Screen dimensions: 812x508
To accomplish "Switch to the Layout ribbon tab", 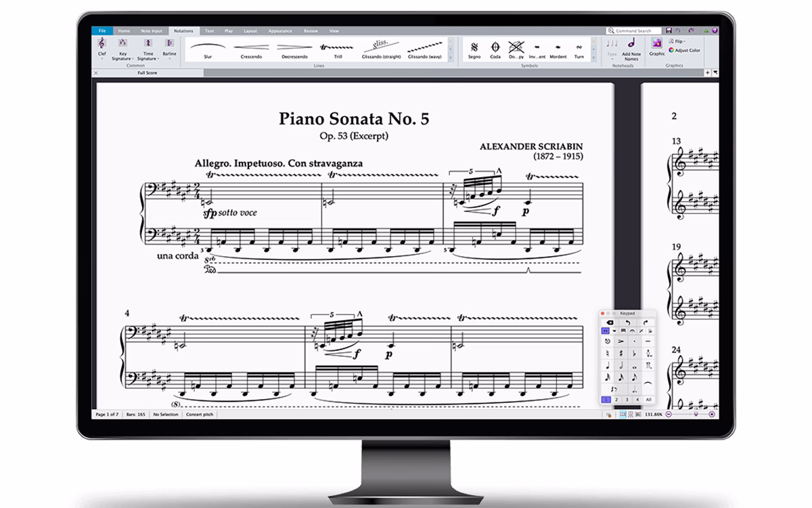I will pos(250,30).
